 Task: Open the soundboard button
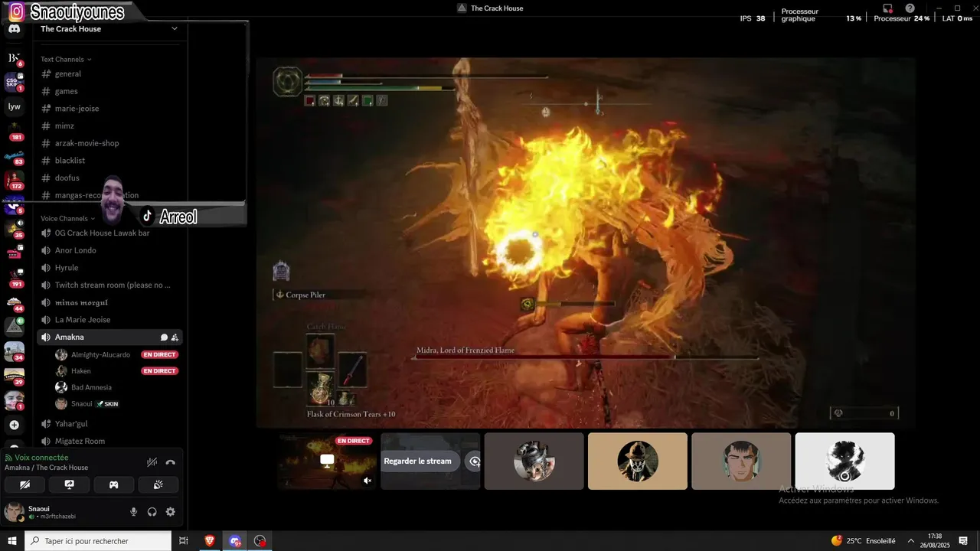(x=158, y=484)
